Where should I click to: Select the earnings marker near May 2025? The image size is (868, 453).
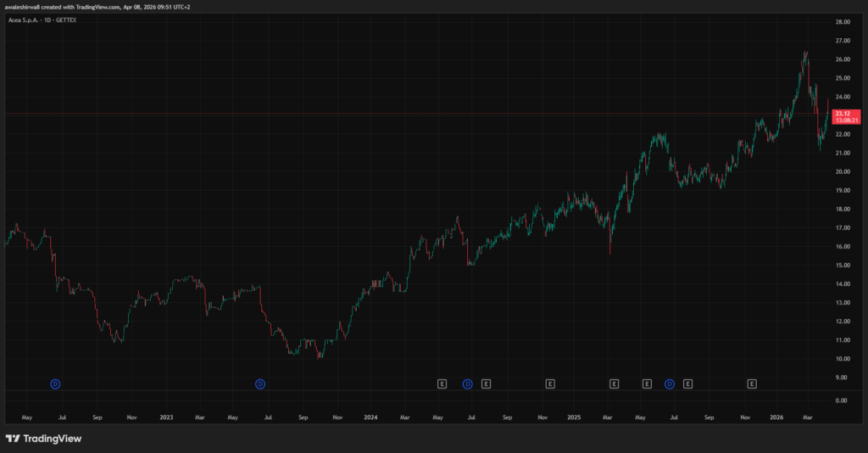pyautogui.click(x=647, y=384)
